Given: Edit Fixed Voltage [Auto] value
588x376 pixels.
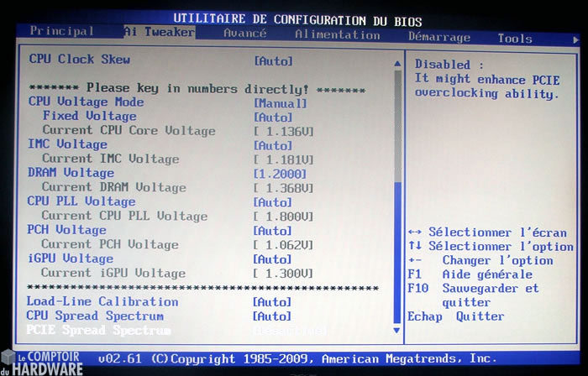Looking at the screenshot, I should coord(273,117).
